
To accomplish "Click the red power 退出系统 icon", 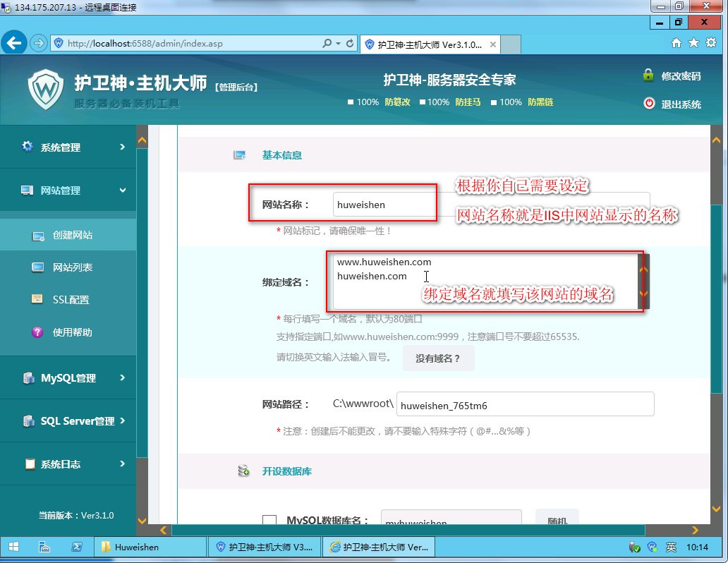I will pyautogui.click(x=649, y=103).
